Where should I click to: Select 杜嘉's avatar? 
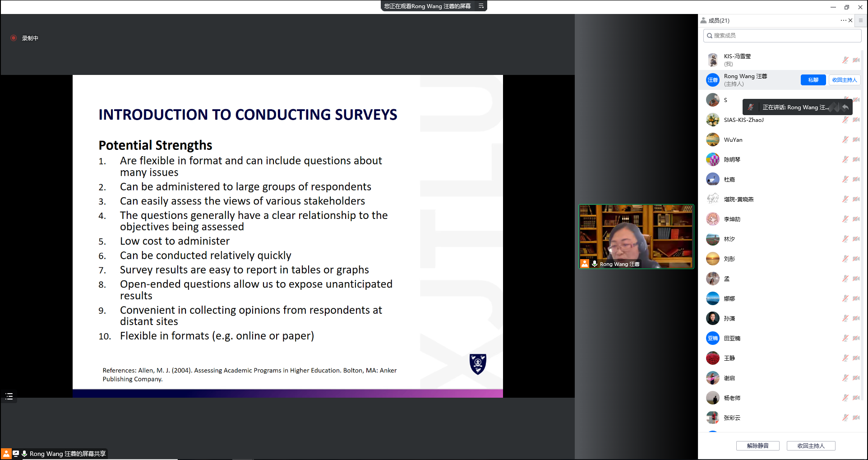(713, 179)
